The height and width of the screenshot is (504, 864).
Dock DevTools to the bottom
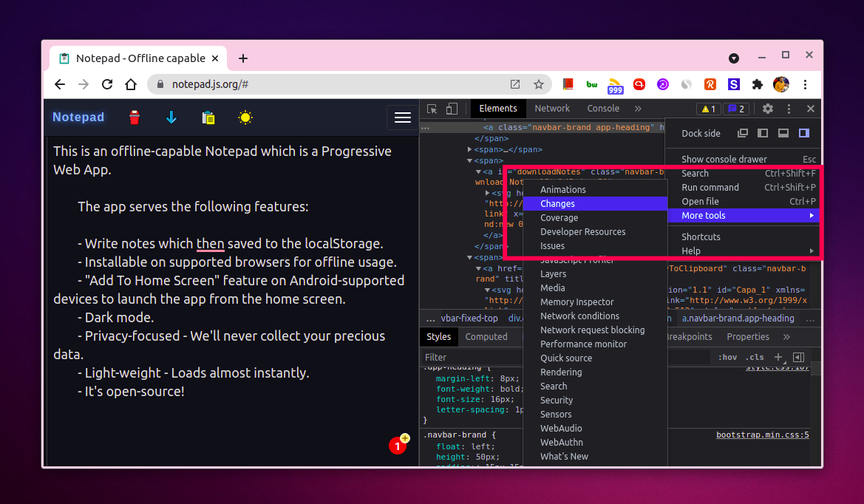tap(783, 133)
